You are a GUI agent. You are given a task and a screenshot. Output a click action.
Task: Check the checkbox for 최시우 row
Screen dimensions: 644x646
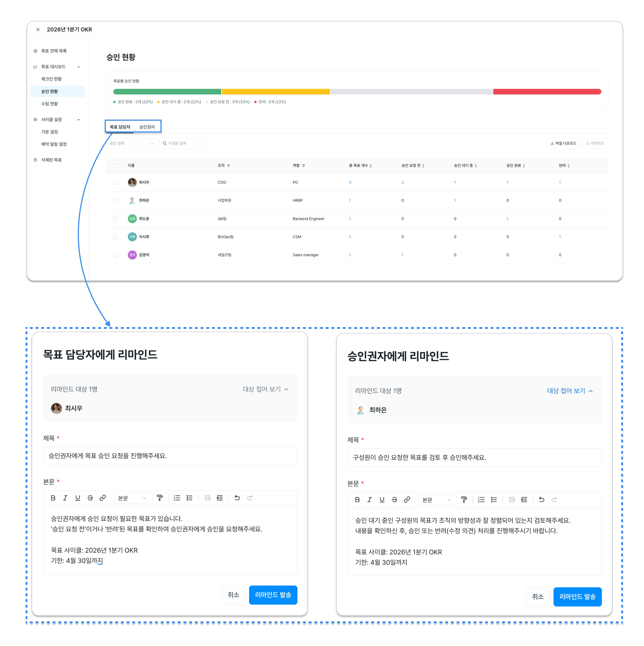pyautogui.click(x=115, y=182)
